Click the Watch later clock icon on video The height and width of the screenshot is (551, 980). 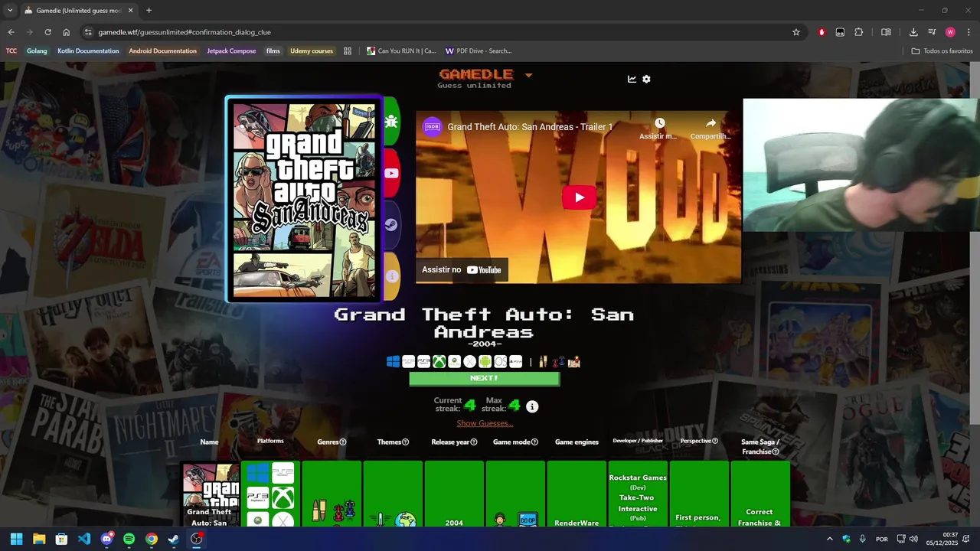point(659,123)
